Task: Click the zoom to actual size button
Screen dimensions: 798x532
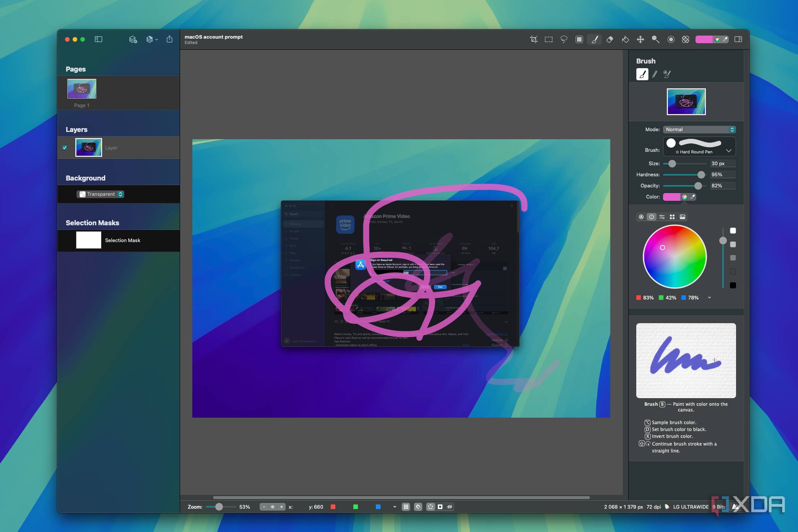Action: (x=273, y=507)
